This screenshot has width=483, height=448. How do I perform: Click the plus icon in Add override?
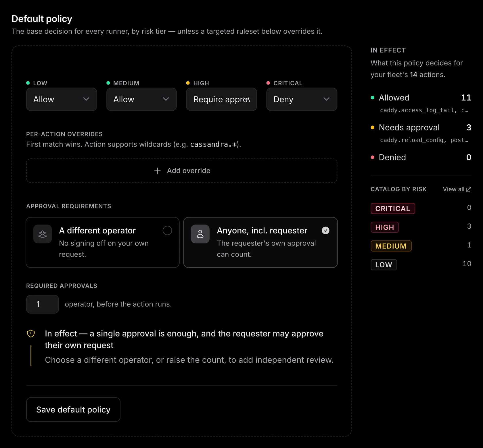(157, 171)
